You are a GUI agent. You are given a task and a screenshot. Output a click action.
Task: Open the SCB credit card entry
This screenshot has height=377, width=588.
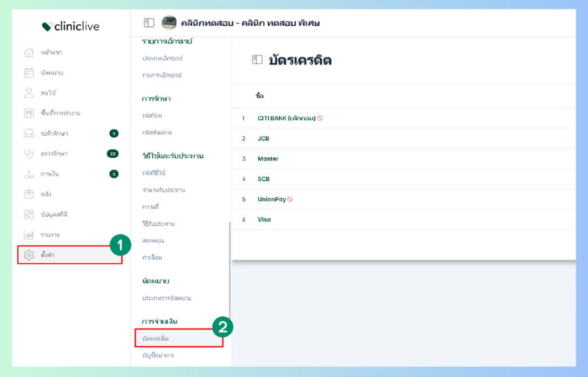click(263, 179)
